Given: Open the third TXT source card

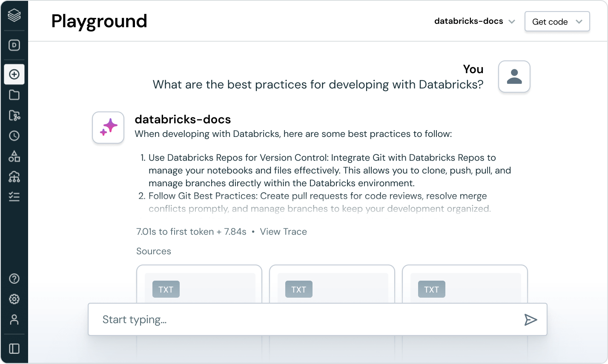Looking at the screenshot, I should click(x=465, y=284).
